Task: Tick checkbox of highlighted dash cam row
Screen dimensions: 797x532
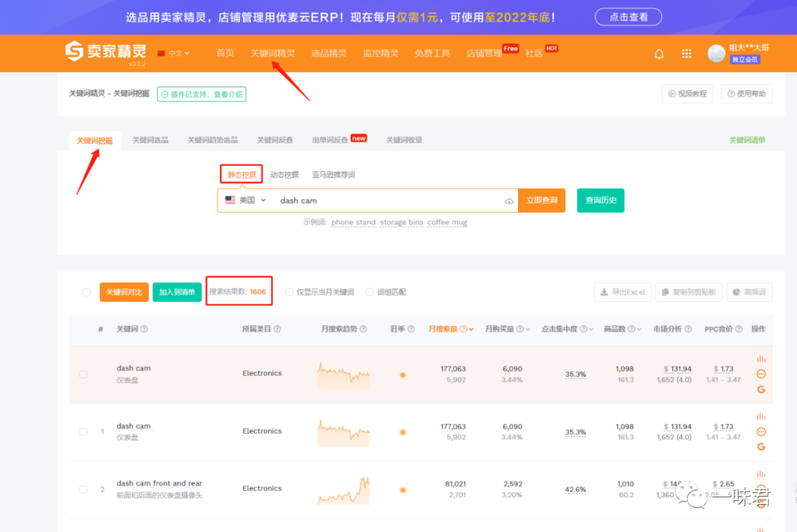Action: coord(83,375)
